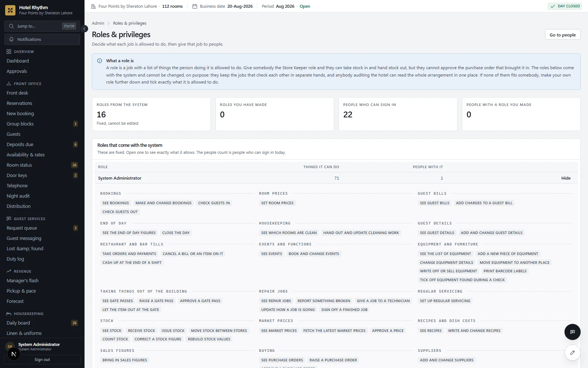Click the People who can sign in card
The image size is (588, 368).
[x=398, y=114]
